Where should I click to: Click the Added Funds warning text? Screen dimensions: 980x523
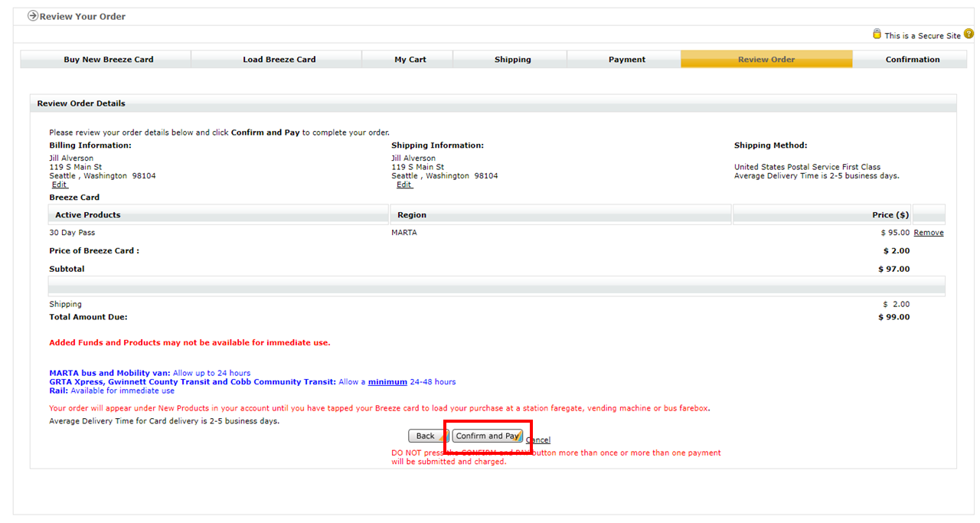190,343
